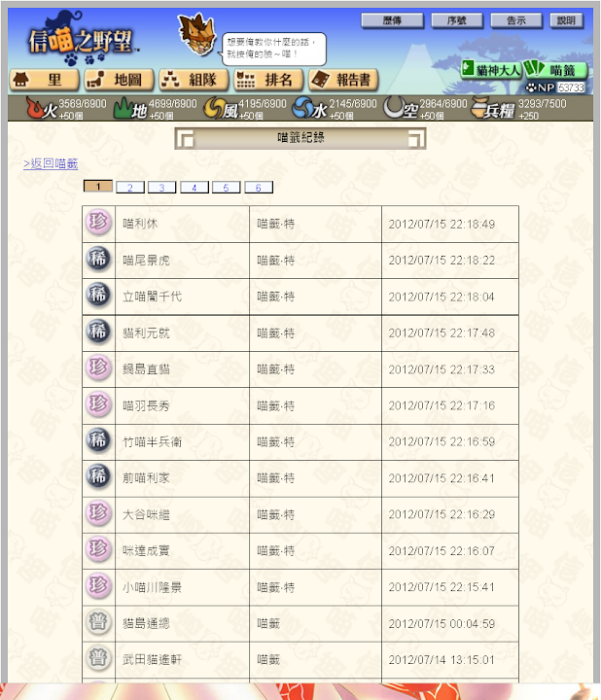Open the 地圖 map menu
This screenshot has width=601, height=700.
[120, 80]
